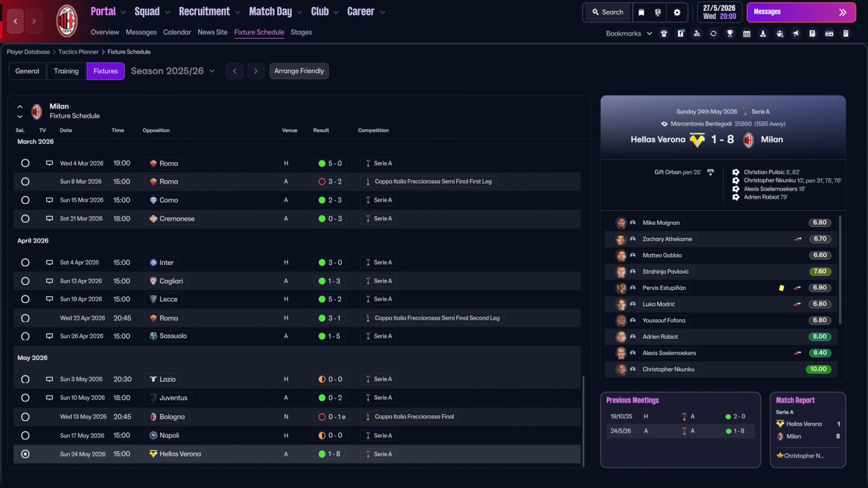868x488 pixels.
Task: Click the Player Database breadcrumb
Action: coord(28,52)
